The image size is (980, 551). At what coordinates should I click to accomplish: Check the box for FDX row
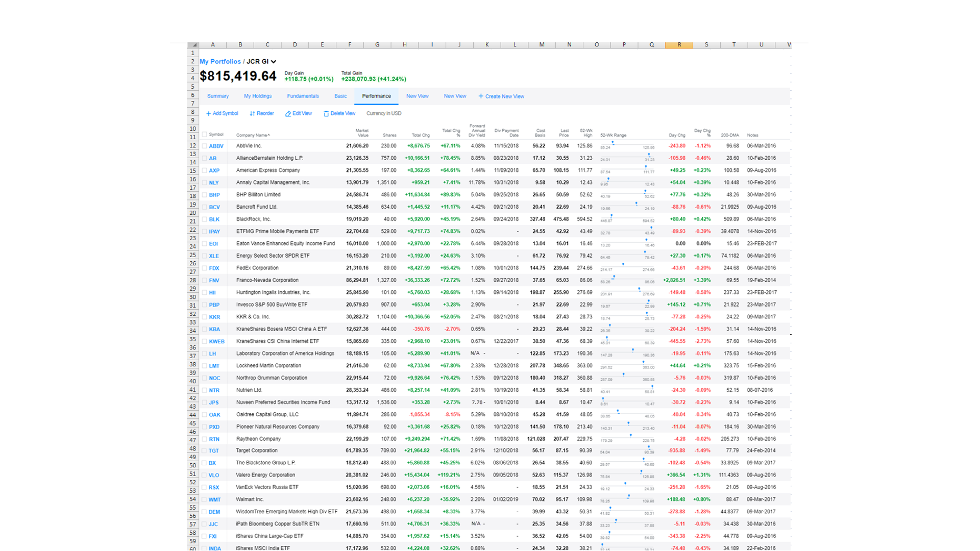205,268
